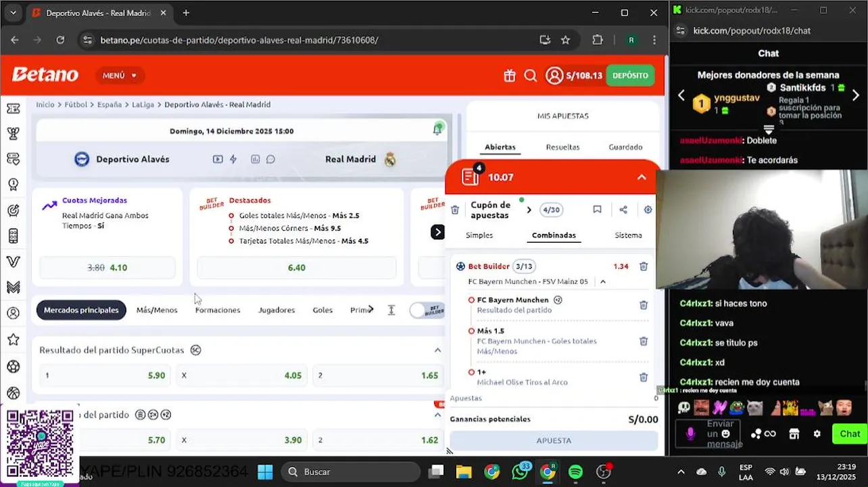868x487 pixels.
Task: Delete the Michael Olise 1+ selection
Action: (644, 377)
